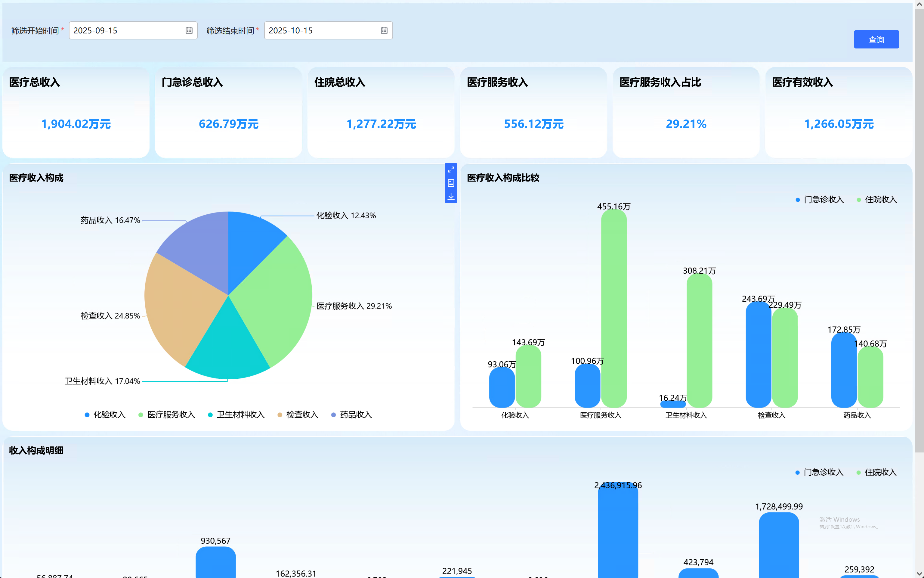Open end date calendar icon
924x578 pixels.
click(384, 31)
